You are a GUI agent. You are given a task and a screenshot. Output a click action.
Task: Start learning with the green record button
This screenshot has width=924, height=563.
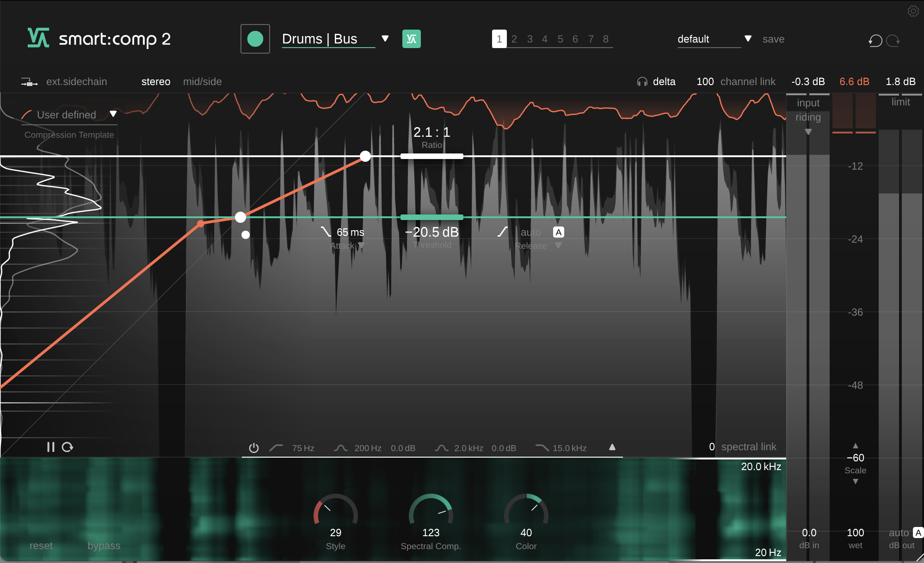point(255,39)
